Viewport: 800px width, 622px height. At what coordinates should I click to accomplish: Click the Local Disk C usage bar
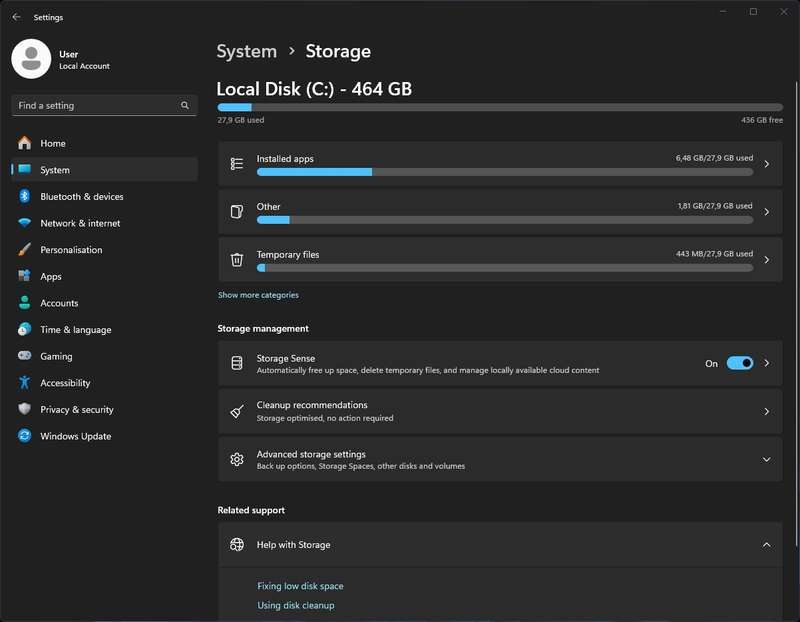pyautogui.click(x=500, y=107)
